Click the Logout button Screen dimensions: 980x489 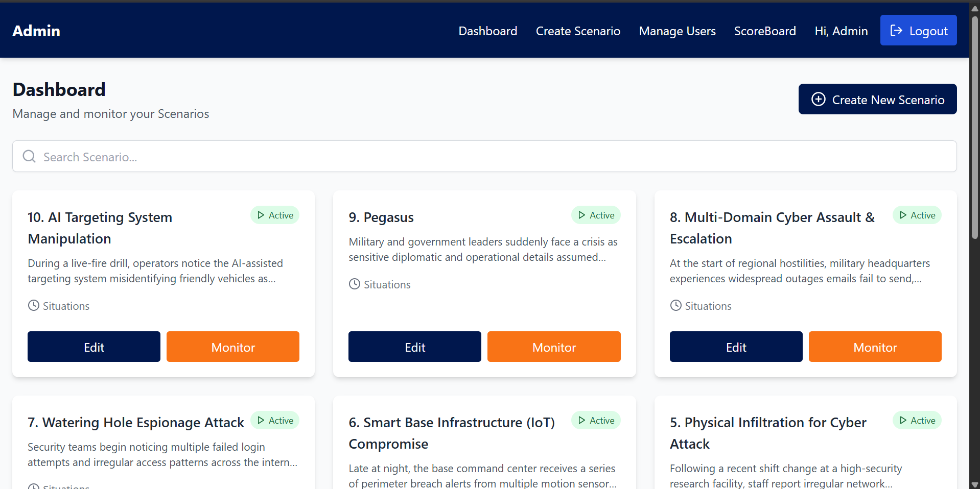pos(918,30)
